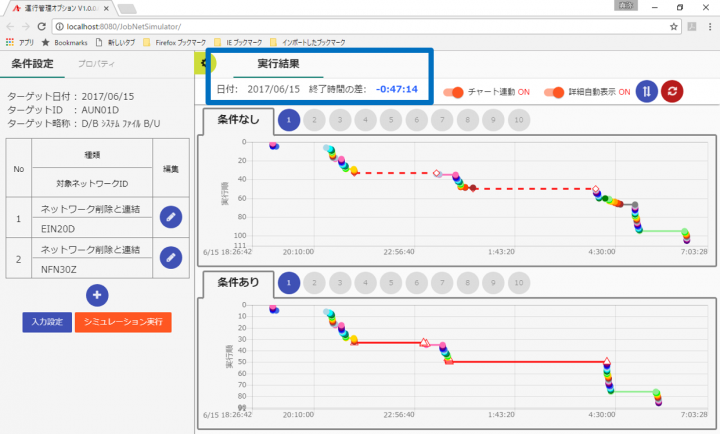Image resolution: width=720 pixels, height=434 pixels.
Task: Toggle 詳細自動表示 switch
Action: (x=555, y=92)
